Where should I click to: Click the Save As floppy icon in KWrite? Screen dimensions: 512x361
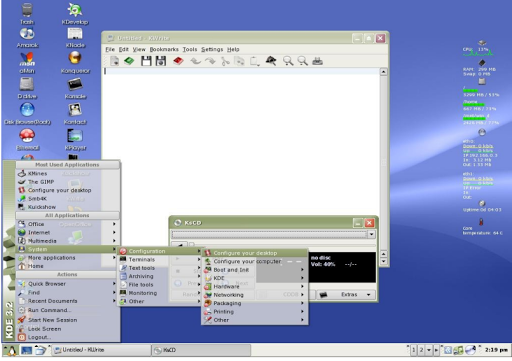pyautogui.click(x=161, y=61)
